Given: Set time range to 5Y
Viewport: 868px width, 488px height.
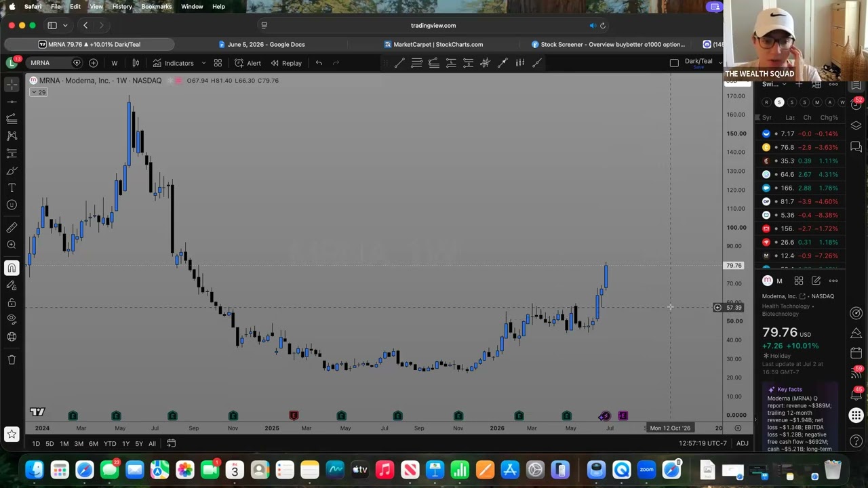Looking at the screenshot, I should click(138, 444).
